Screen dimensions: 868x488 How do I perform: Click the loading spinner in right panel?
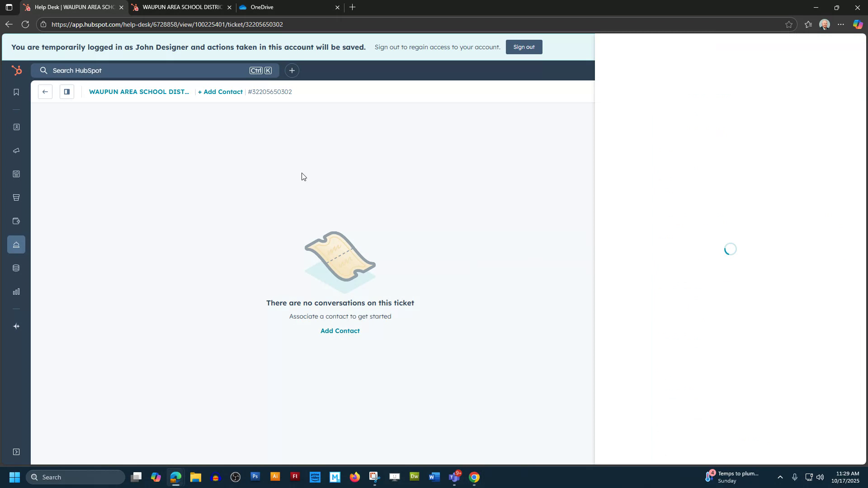731,249
